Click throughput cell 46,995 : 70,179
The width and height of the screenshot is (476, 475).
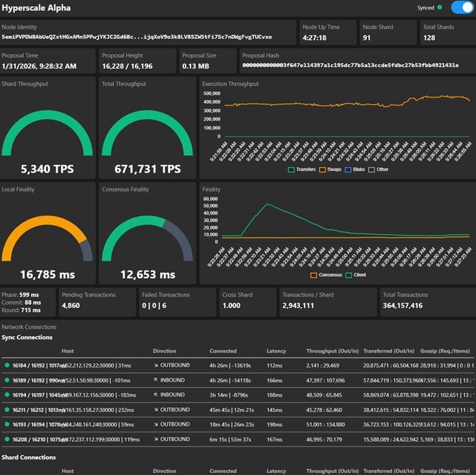[324, 440]
